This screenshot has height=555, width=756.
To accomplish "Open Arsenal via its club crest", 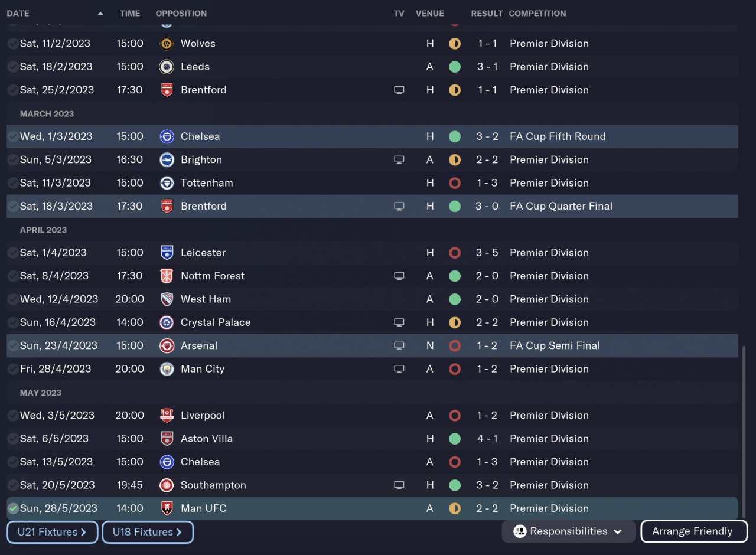I will pos(167,346).
